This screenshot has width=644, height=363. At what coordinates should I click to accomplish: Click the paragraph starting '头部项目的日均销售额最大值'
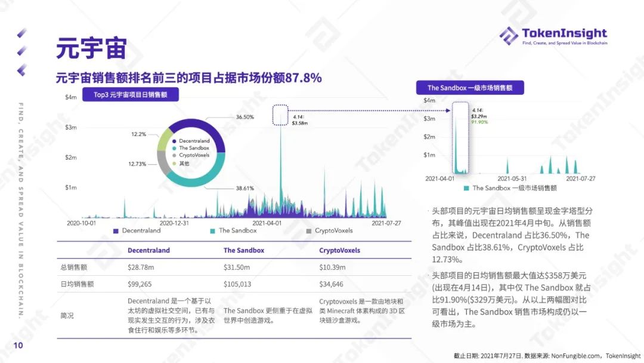(512, 300)
